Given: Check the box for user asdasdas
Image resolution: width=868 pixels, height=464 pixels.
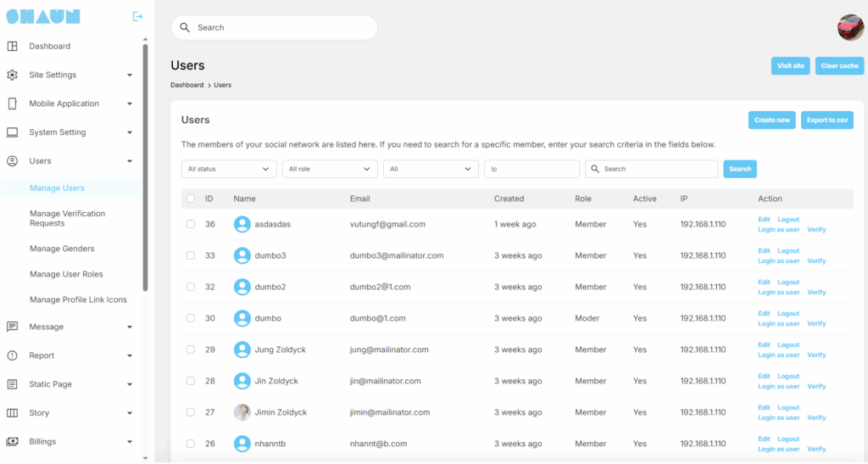Looking at the screenshot, I should (191, 224).
